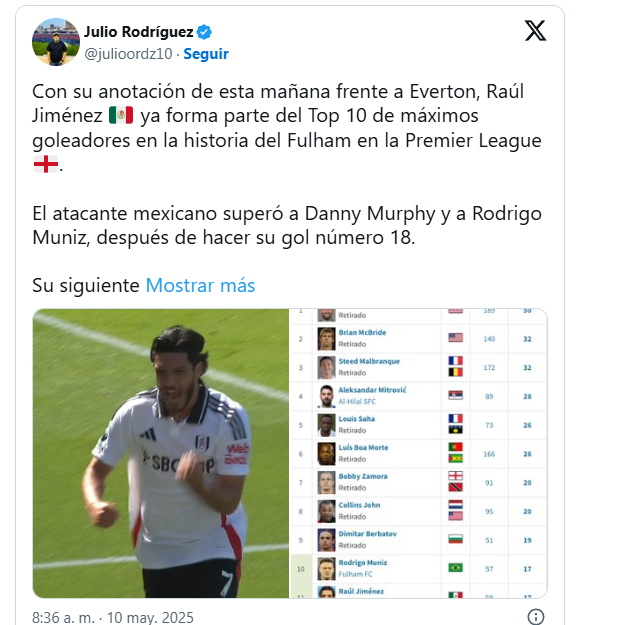Viewport: 620px width, 625px height.
Task: Click Brian McBride's player photo
Action: pos(326,339)
